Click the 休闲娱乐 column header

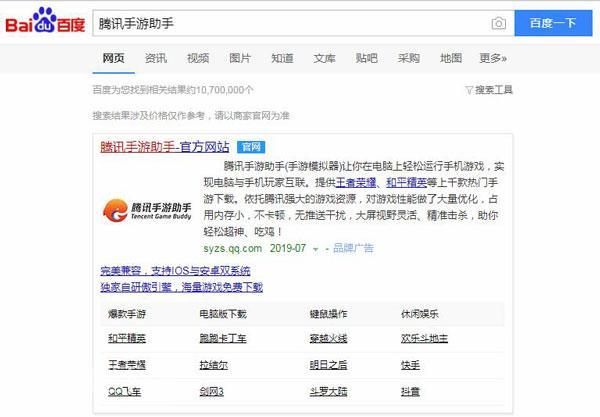coord(419,314)
